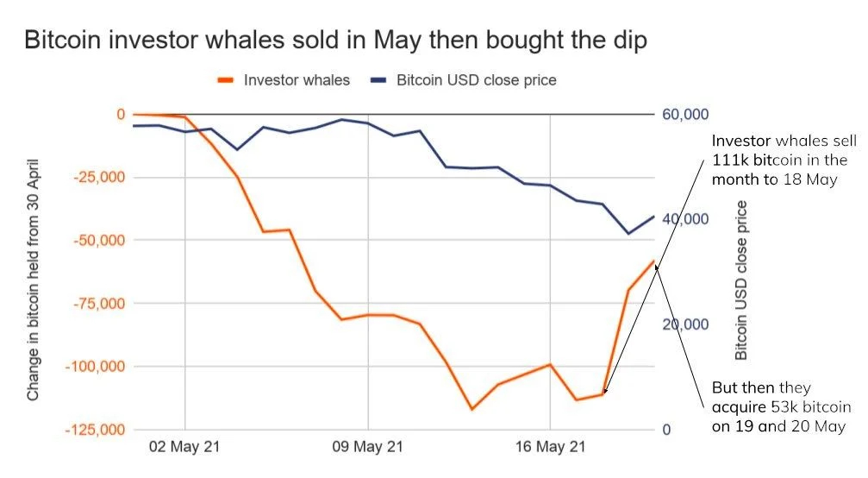This screenshot has height=478, width=868.
Task: Click the 0 label on the left axis
Action: (x=121, y=115)
